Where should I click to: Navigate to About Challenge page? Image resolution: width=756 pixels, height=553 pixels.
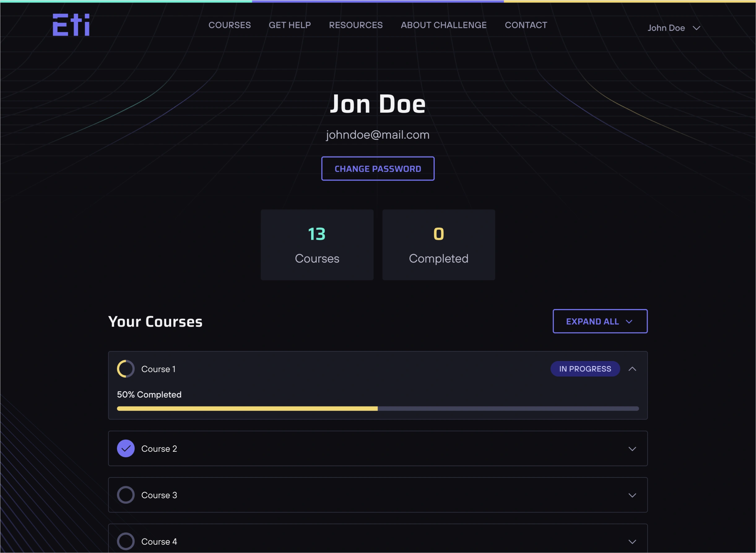(x=444, y=25)
